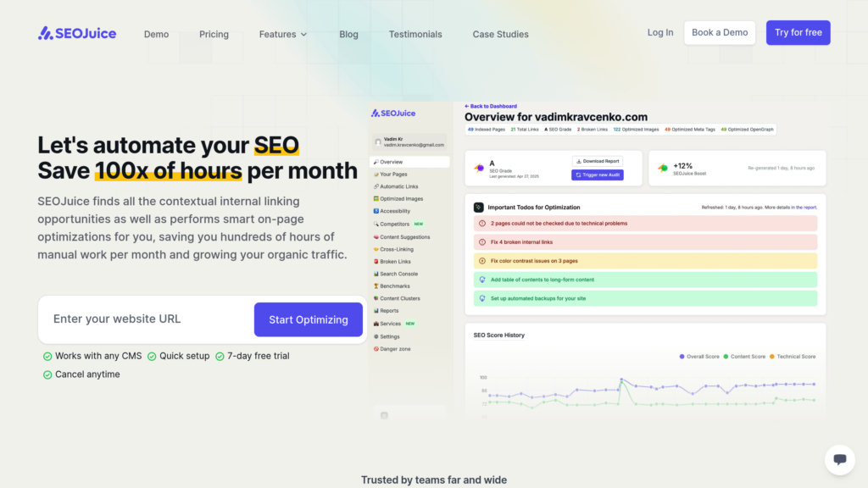The image size is (868, 488).
Task: Open 'Set up automated backups' todo
Action: pos(645,299)
